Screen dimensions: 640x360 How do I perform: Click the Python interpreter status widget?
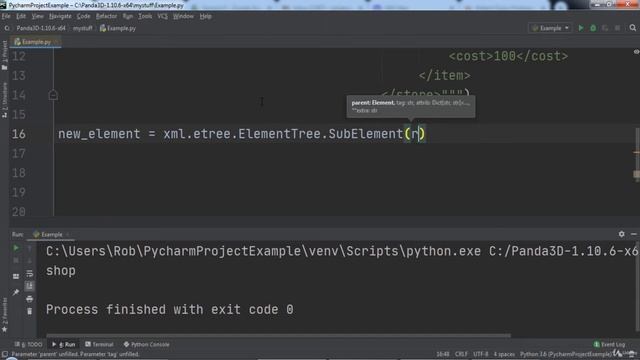coord(565,354)
